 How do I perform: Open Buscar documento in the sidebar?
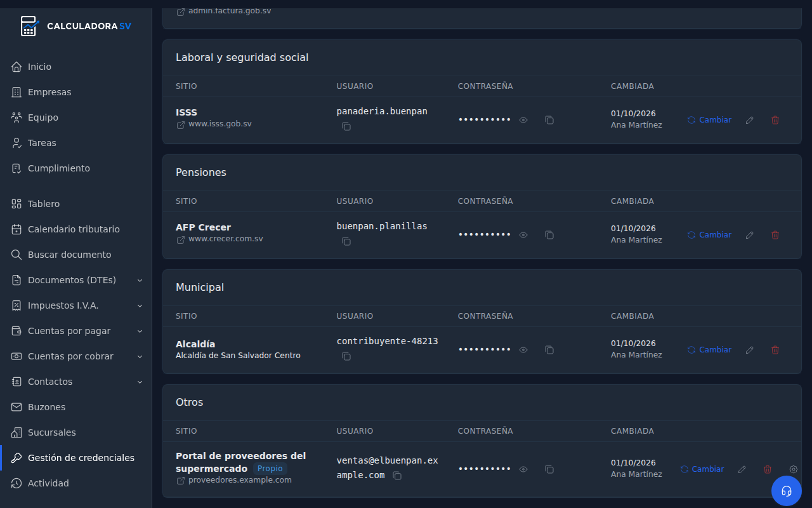click(76, 255)
